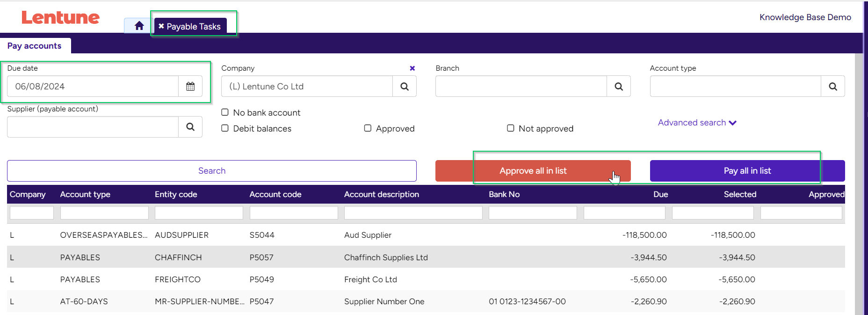Screen dimensions: 868x315
Task: Click the FREIGHTCO entity code cell
Action: [177, 279]
